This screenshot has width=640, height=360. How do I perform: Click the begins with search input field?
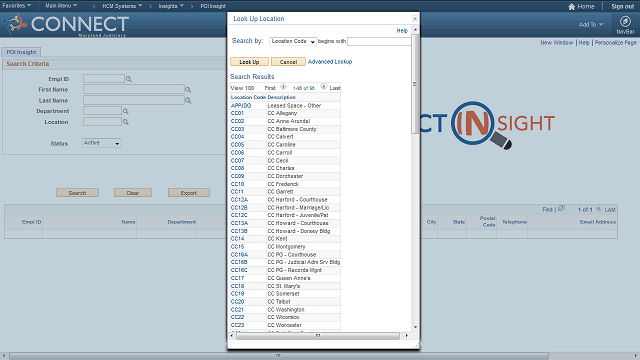point(379,41)
